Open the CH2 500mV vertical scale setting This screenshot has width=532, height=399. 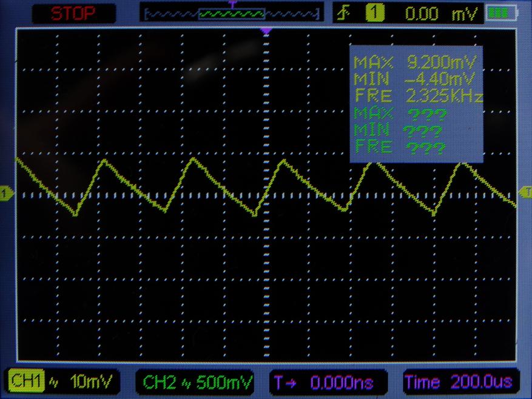click(x=222, y=382)
